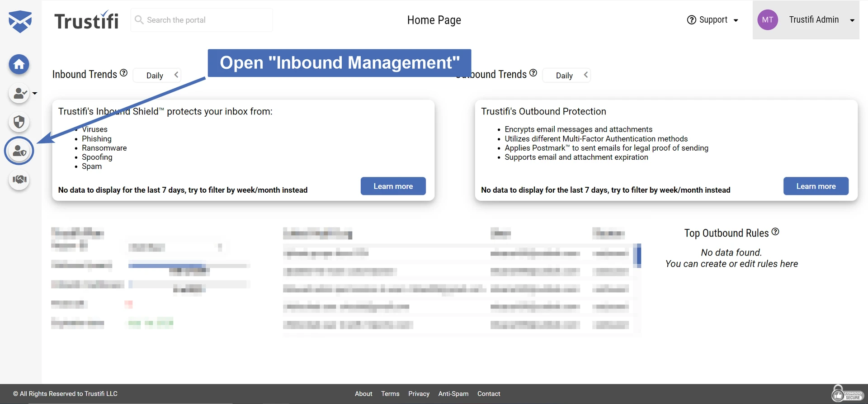Open the Terms footer link

390,394
